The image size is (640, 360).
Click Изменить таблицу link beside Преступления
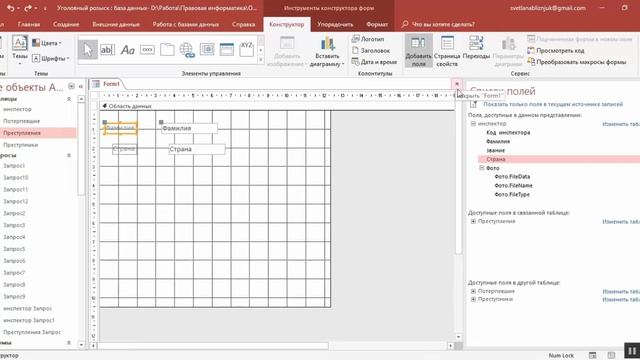[x=621, y=222]
